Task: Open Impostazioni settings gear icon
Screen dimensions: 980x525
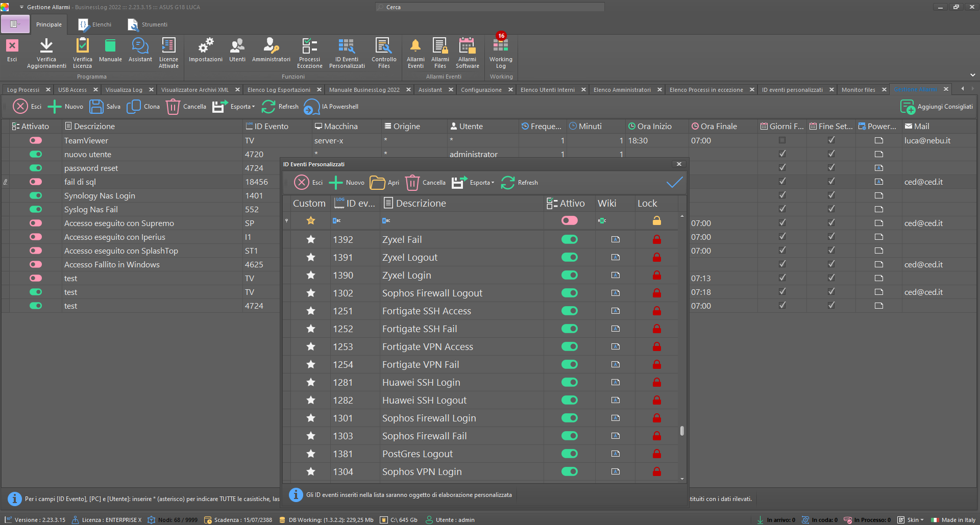Action: tap(205, 47)
